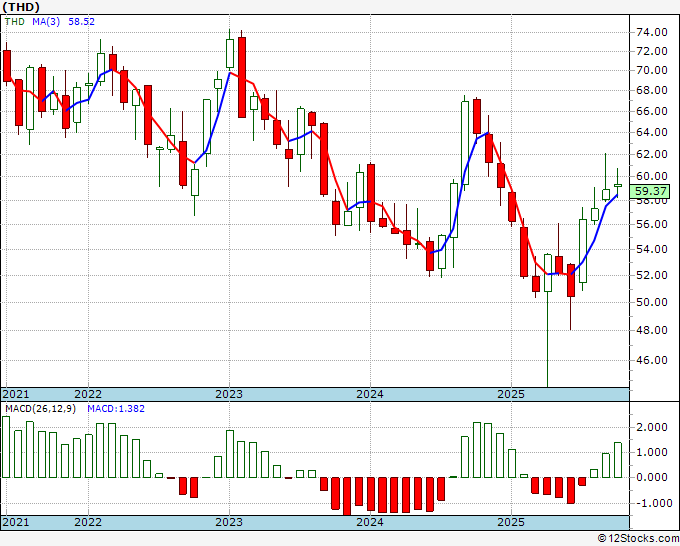
Task: Click the MA(3) indicator label
Action: click(46, 21)
